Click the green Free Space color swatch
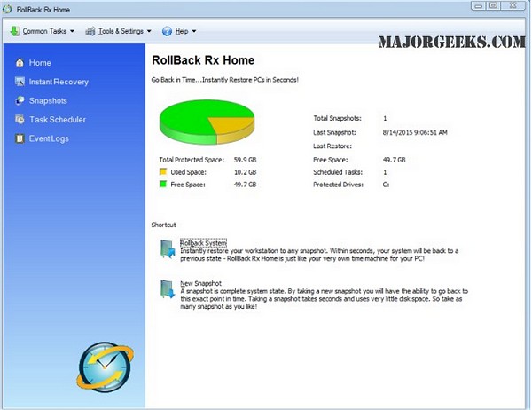The width and height of the screenshot is (532, 410). [163, 185]
